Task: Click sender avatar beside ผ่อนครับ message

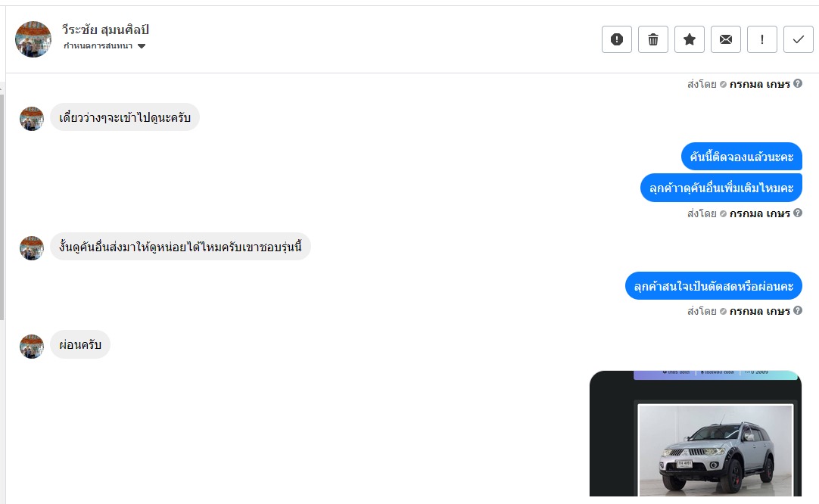Action: 32,347
